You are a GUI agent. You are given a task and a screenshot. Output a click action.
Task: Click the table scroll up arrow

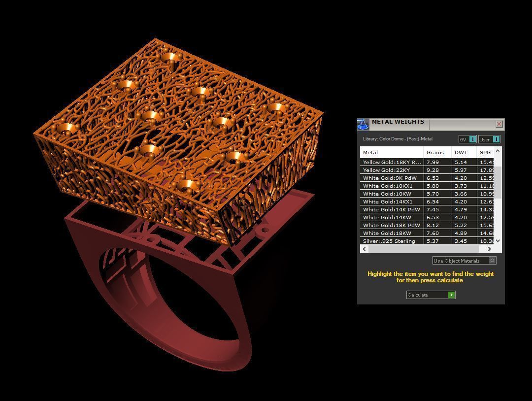click(x=498, y=151)
